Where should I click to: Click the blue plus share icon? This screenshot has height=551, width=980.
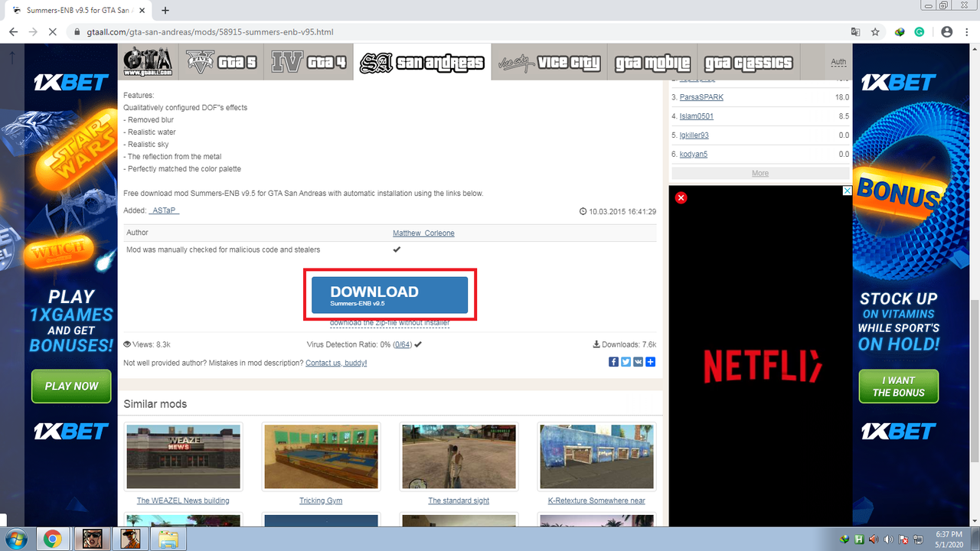tap(650, 362)
